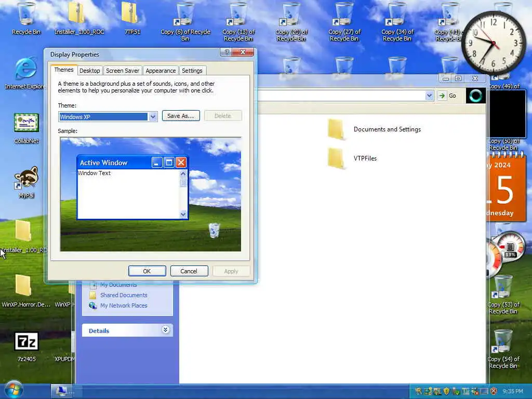The width and height of the screenshot is (532, 399).
Task: Select Copy (34) of Recycle Bin icon
Action: (x=397, y=21)
